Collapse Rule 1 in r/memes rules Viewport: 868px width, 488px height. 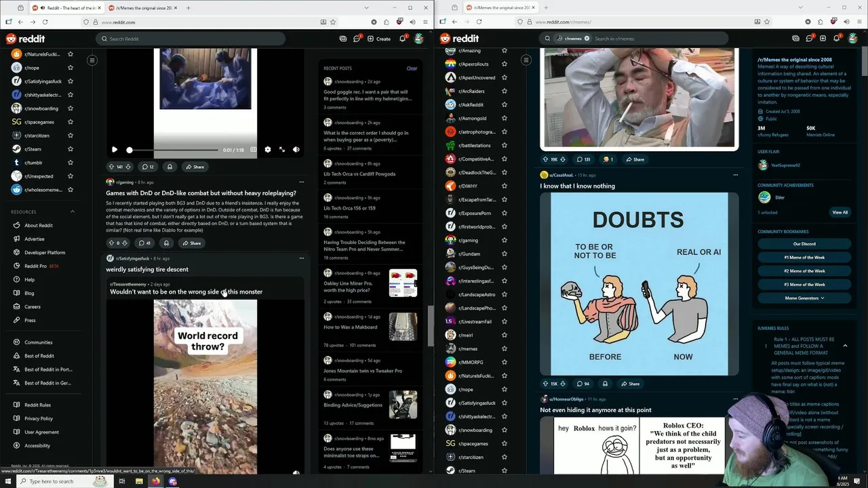coord(845,346)
